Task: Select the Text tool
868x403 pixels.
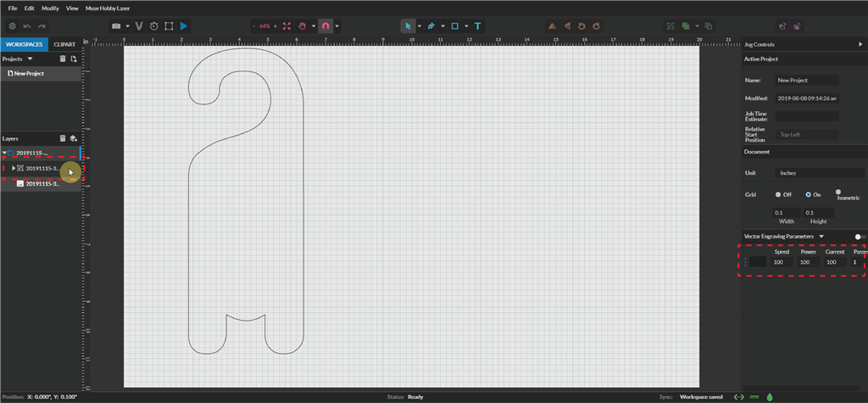Action: (478, 26)
